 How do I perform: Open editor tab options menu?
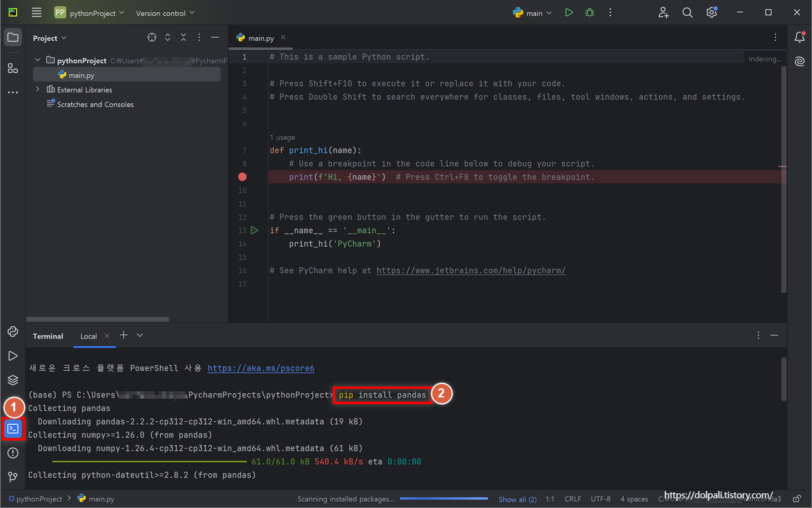(x=776, y=38)
